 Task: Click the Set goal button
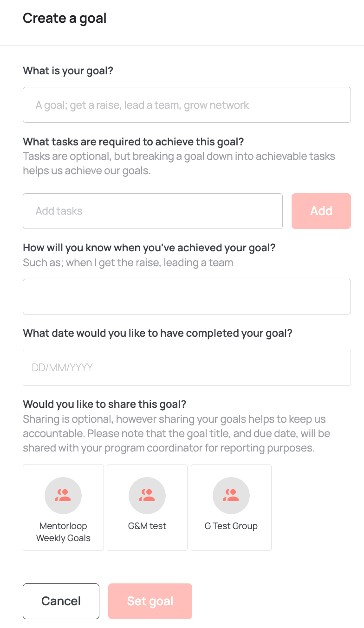pyautogui.click(x=150, y=601)
